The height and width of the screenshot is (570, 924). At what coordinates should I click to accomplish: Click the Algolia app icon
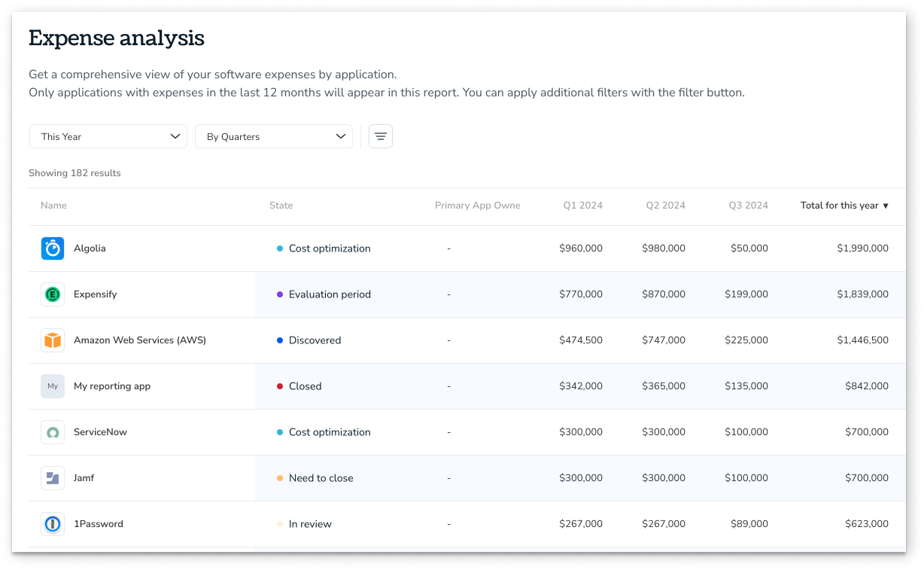pos(53,248)
